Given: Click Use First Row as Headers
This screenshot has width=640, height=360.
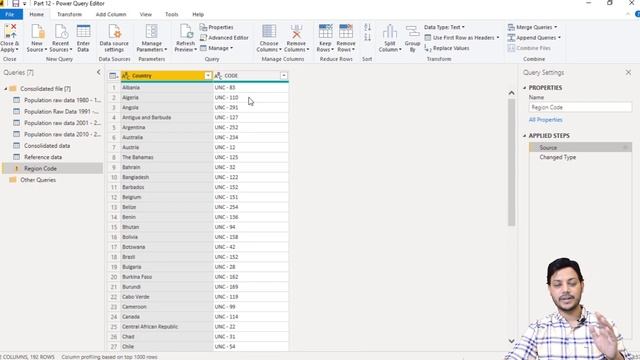Looking at the screenshot, I should tap(462, 38).
